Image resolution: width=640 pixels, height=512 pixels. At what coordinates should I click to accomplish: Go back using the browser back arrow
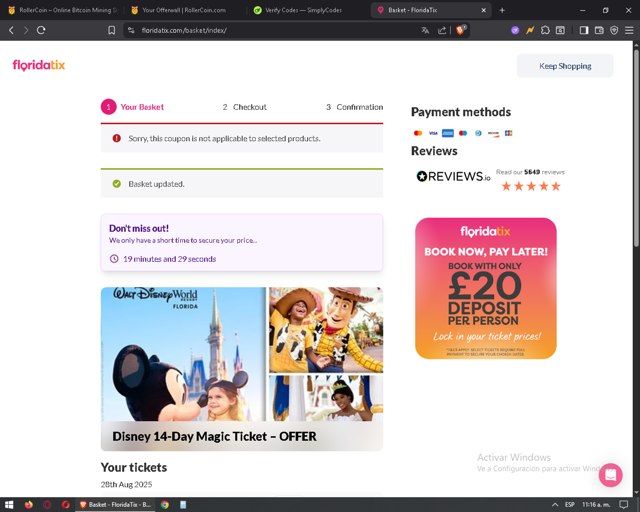point(11,30)
